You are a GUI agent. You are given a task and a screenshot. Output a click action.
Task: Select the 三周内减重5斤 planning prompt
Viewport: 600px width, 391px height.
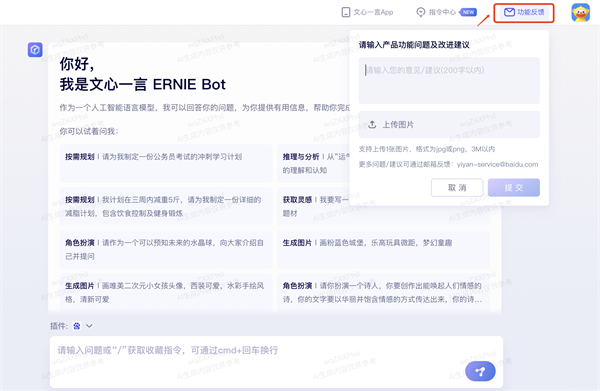166,207
